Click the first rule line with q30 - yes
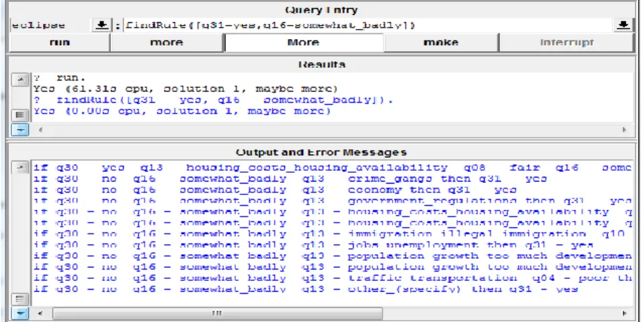This screenshot has width=644, height=322. 333,167
